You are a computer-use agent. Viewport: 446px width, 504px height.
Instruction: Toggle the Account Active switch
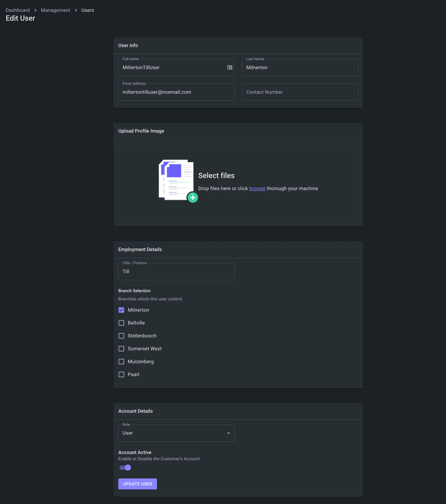pyautogui.click(x=125, y=468)
